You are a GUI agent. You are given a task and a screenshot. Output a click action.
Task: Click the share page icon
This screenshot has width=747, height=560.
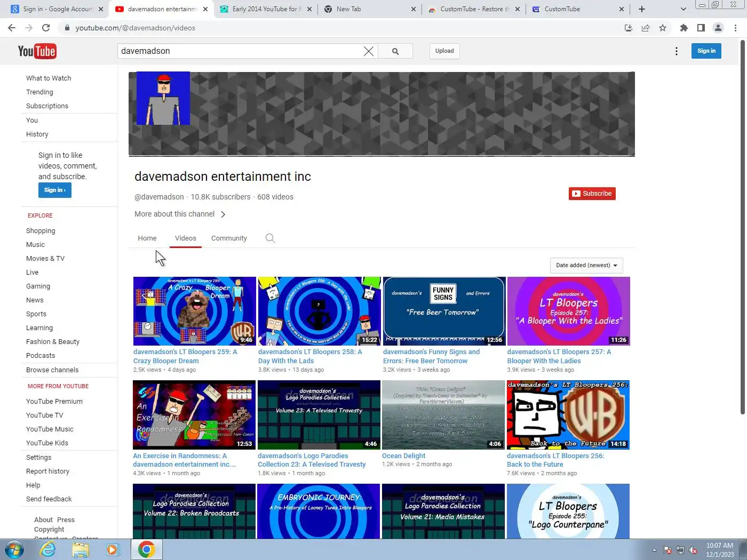pos(646,28)
